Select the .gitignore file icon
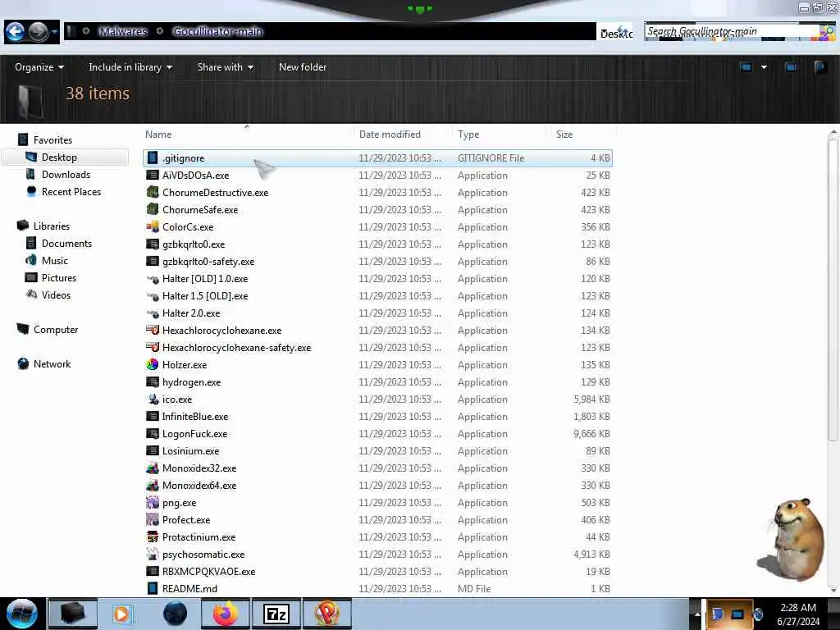This screenshot has height=630, width=840. 153,157
